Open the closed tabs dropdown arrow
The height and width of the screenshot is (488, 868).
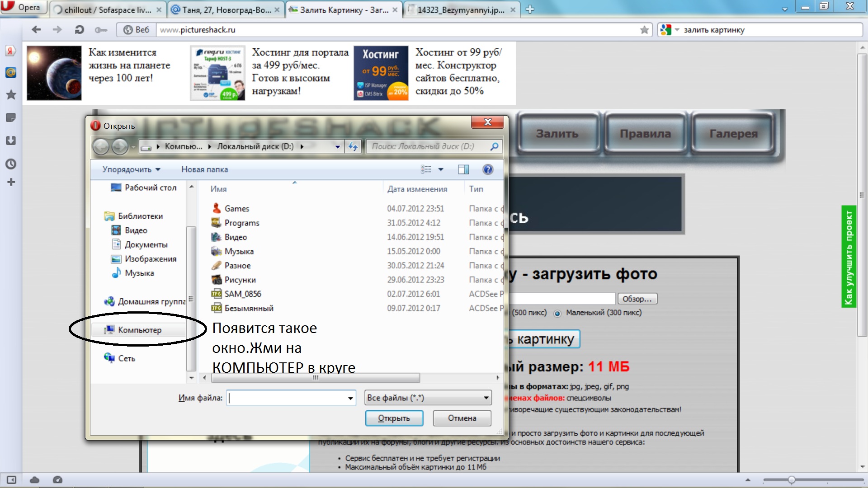click(785, 9)
